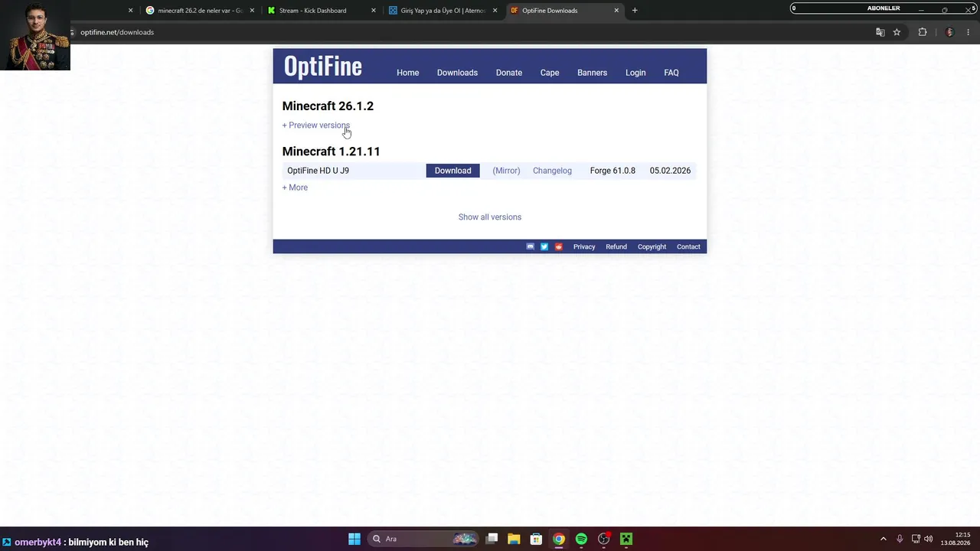
Task: Switch to the Aternos login tab
Action: [x=443, y=11]
